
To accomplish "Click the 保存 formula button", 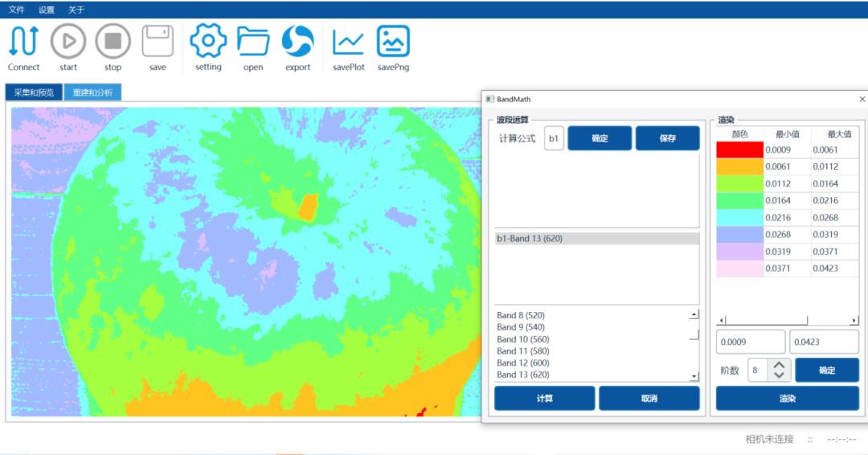I will [668, 138].
